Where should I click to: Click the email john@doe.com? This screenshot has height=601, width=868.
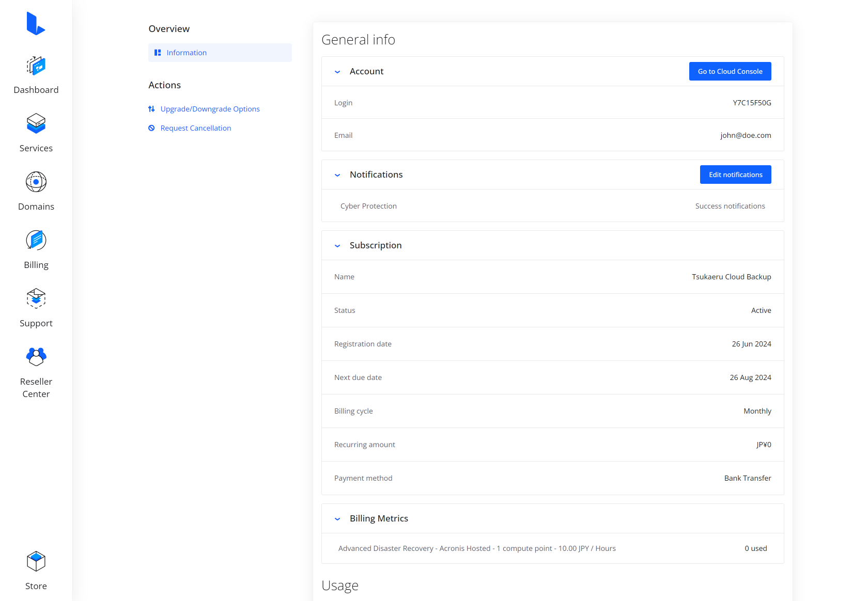[x=746, y=135]
